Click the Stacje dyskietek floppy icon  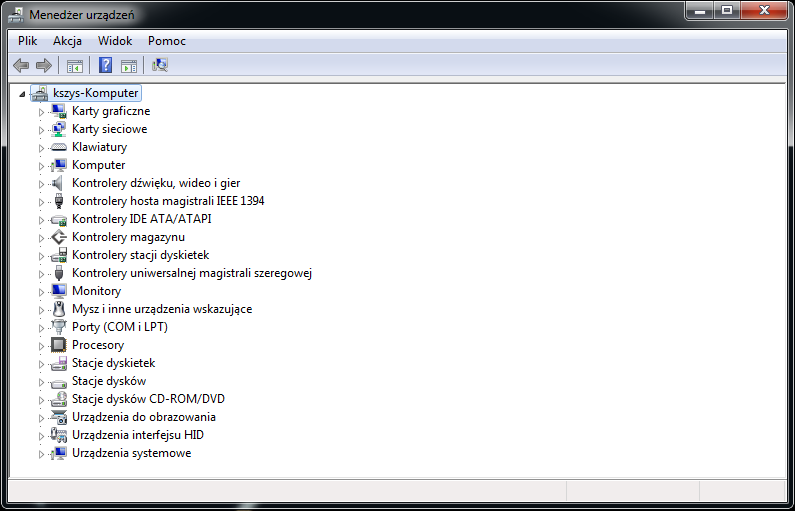(x=59, y=363)
